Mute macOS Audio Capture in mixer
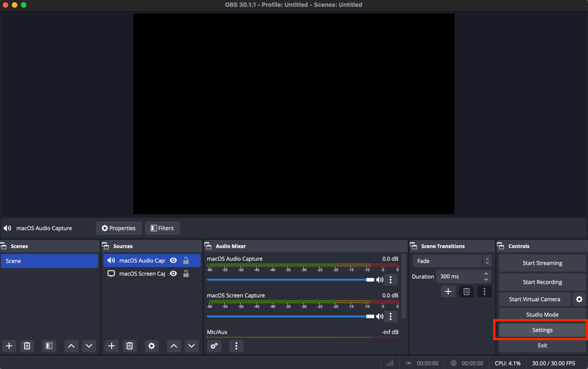The width and height of the screenshot is (588, 369). point(380,280)
